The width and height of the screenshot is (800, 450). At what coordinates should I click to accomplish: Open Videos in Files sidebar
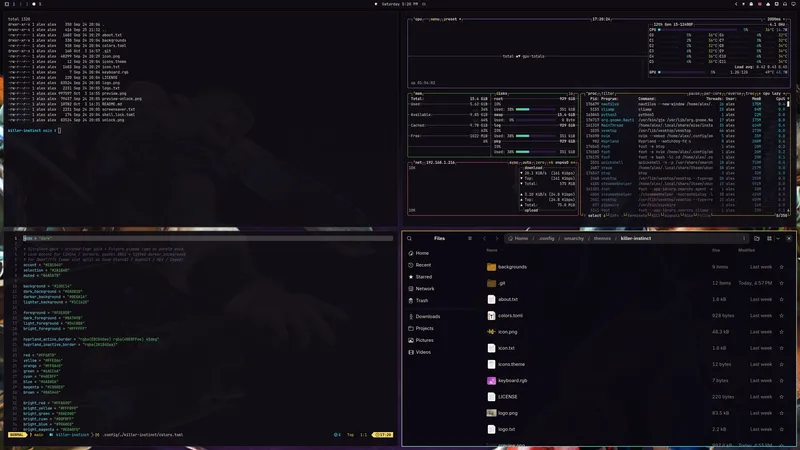[x=420, y=352]
